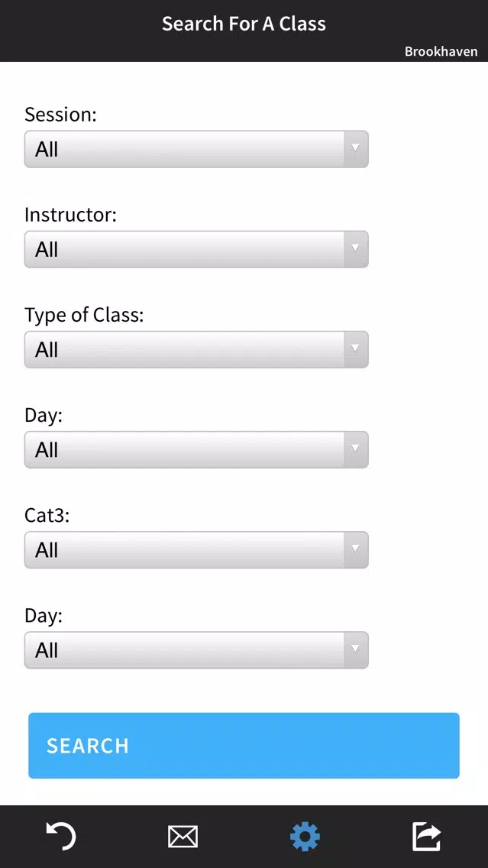The width and height of the screenshot is (488, 868).
Task: Click the Instructor dropdown's arrow indicator
Action: click(x=356, y=249)
